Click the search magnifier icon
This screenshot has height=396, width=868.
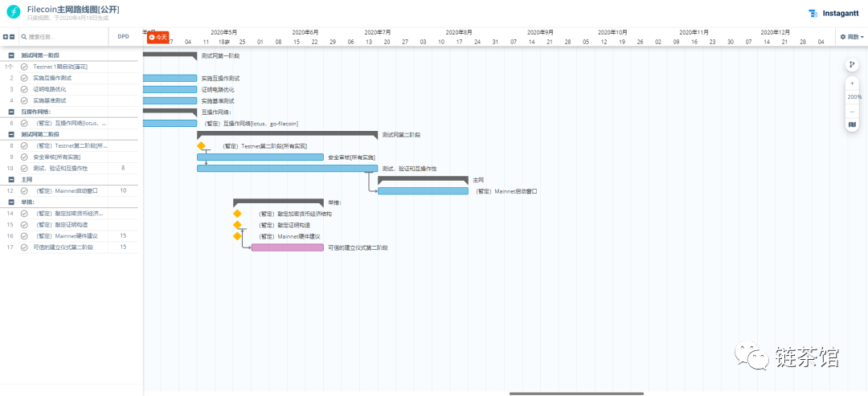[24, 37]
